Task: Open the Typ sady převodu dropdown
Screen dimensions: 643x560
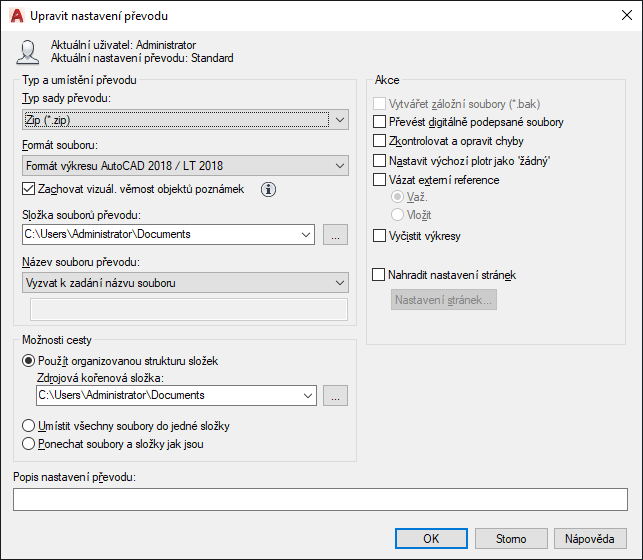Action: point(185,120)
